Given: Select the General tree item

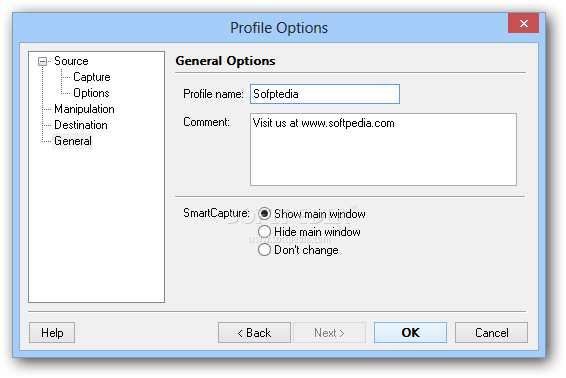Looking at the screenshot, I should [x=73, y=141].
